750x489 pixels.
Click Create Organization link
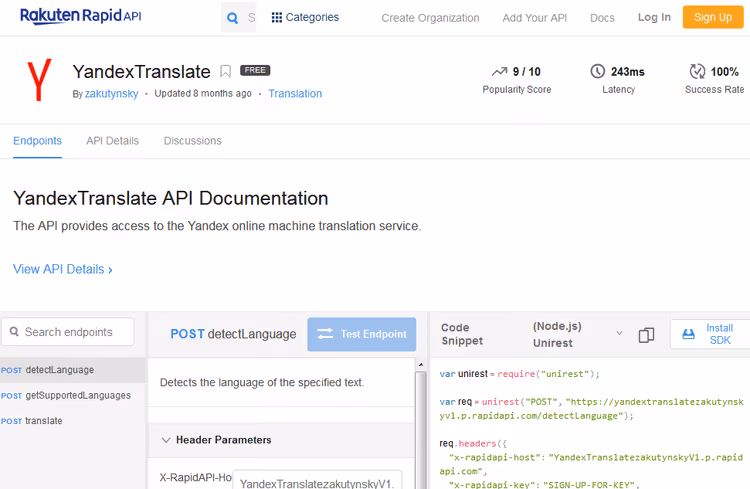pyautogui.click(x=430, y=18)
